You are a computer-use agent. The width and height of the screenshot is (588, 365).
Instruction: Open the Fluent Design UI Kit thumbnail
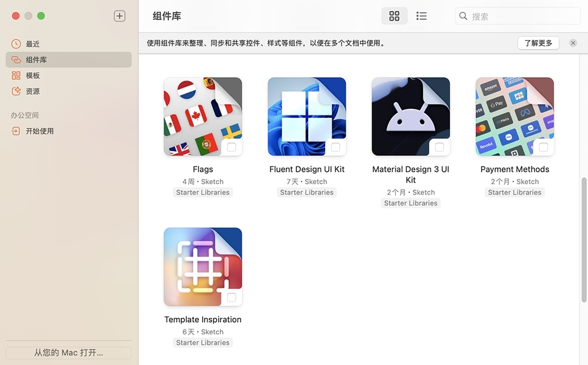[307, 117]
